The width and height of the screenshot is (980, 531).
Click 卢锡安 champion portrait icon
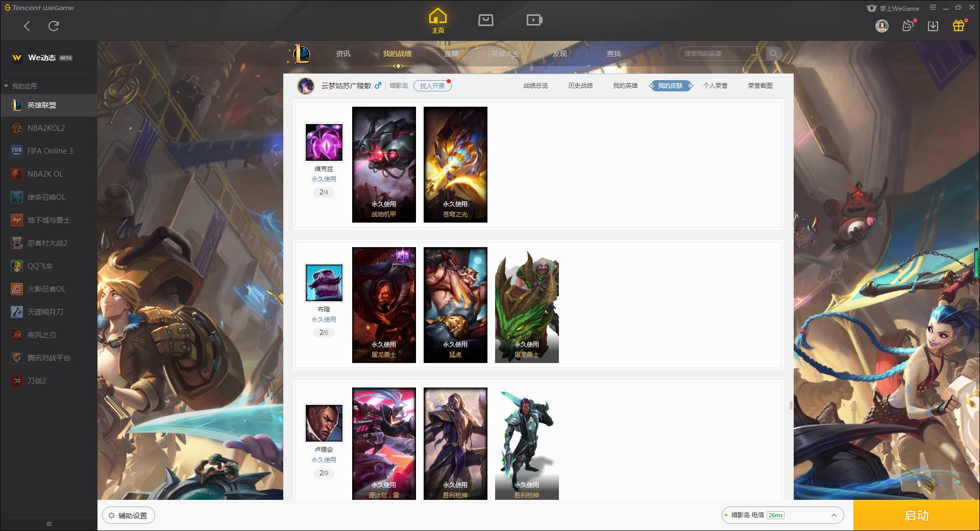pyautogui.click(x=324, y=423)
